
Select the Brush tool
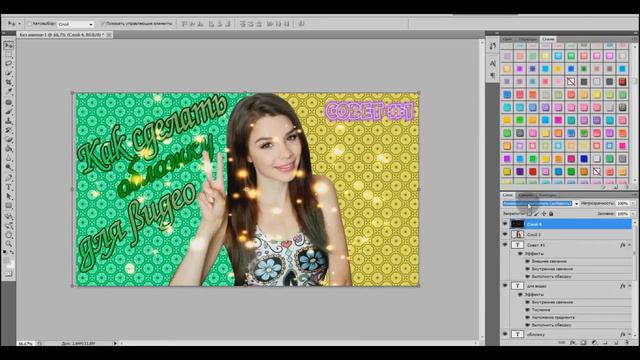click(9, 111)
